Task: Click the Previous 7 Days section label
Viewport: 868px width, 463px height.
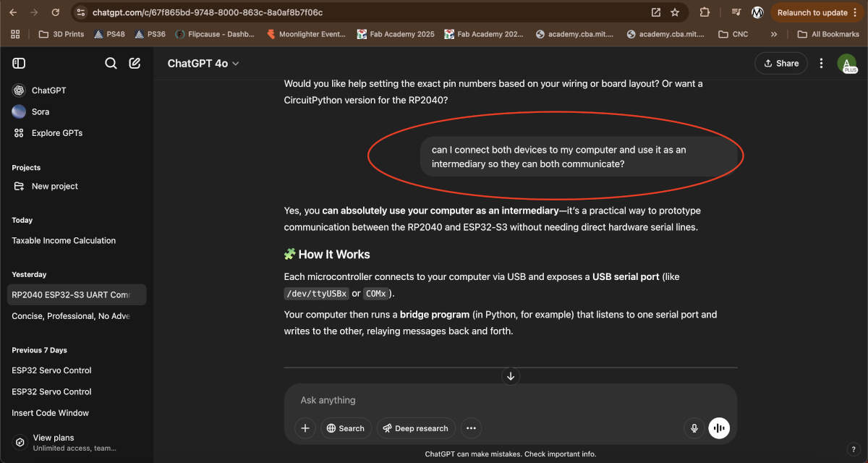Action: (39, 350)
